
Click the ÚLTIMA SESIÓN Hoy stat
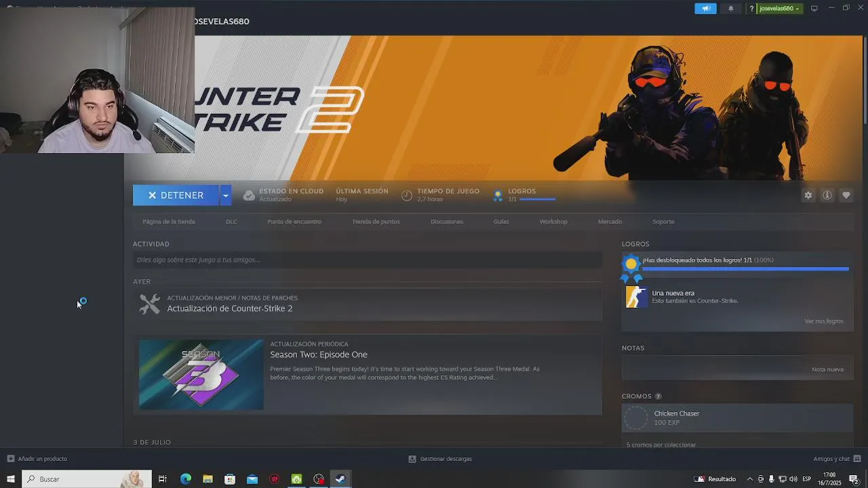click(x=362, y=195)
